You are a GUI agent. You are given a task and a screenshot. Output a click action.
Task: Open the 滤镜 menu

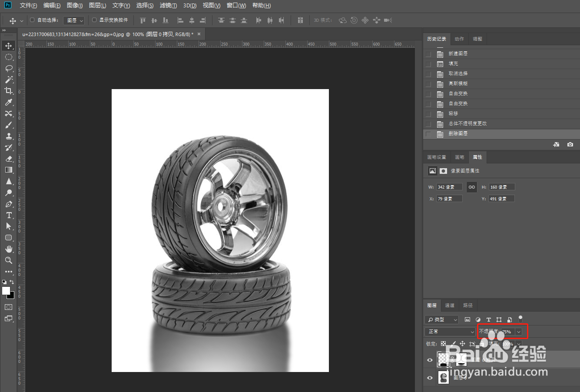(x=168, y=5)
